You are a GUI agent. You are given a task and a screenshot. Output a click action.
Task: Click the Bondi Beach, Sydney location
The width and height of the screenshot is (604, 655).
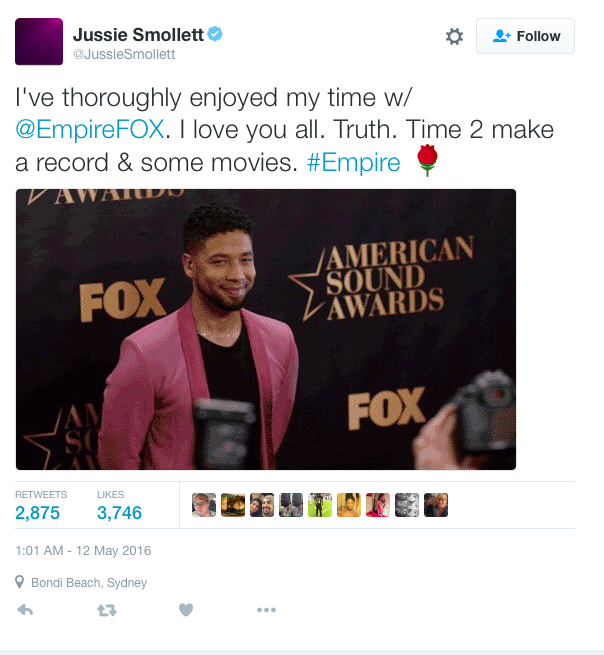[89, 582]
